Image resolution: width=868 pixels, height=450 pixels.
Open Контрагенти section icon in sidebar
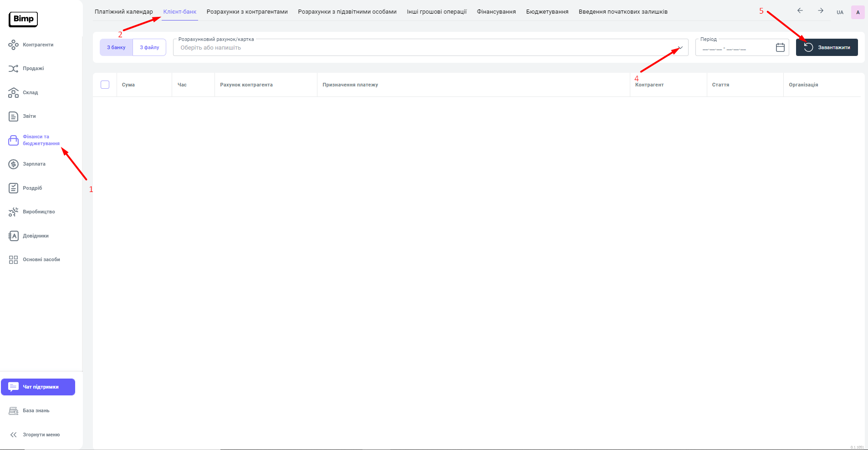coord(14,45)
